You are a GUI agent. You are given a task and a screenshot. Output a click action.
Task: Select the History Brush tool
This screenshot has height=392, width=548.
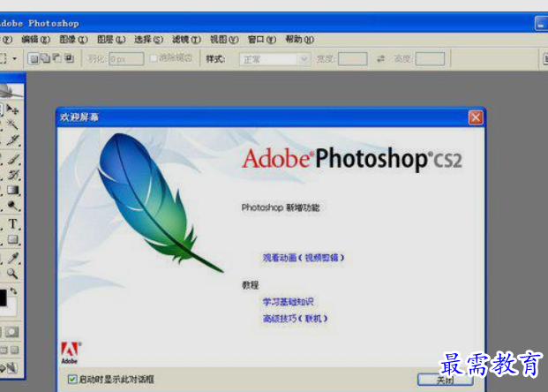(12, 175)
